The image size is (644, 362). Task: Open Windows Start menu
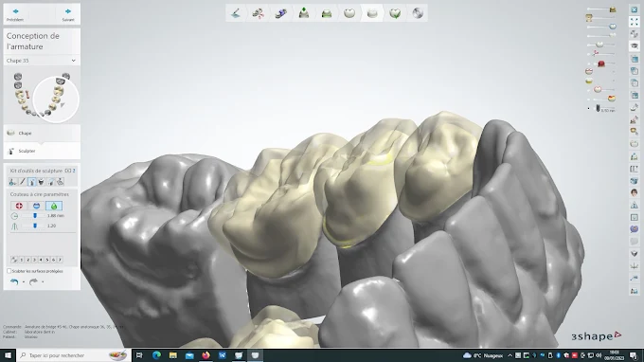[8, 355]
